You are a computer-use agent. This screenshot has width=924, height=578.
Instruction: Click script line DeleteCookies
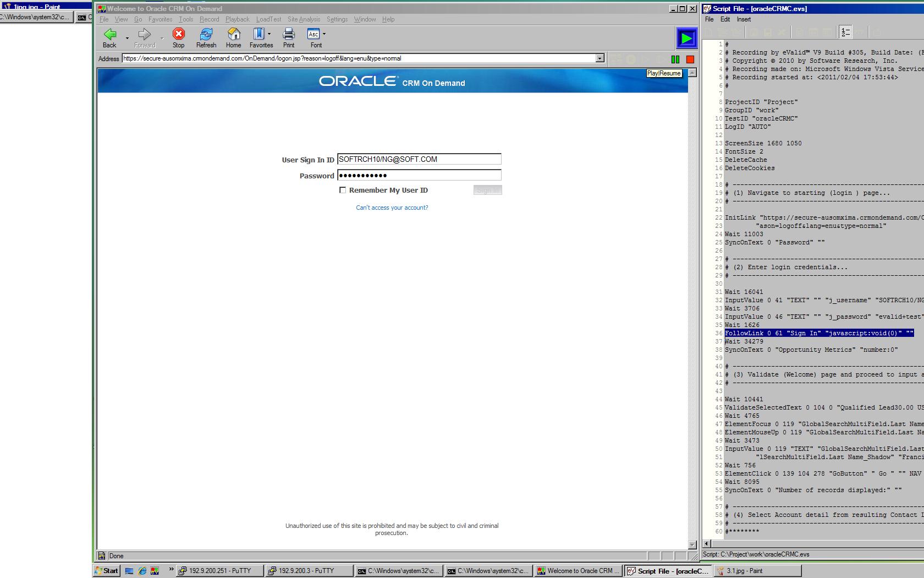[750, 168]
